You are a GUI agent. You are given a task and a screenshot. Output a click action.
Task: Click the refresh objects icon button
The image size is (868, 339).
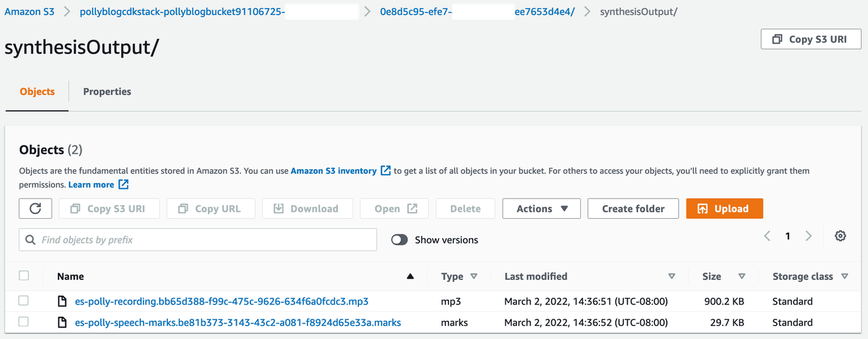tap(35, 209)
